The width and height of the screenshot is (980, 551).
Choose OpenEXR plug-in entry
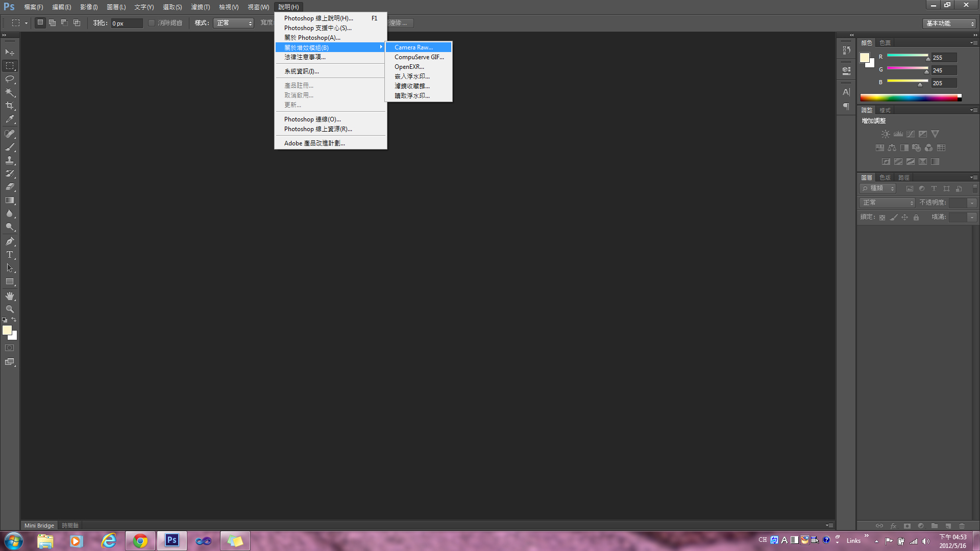click(x=418, y=67)
